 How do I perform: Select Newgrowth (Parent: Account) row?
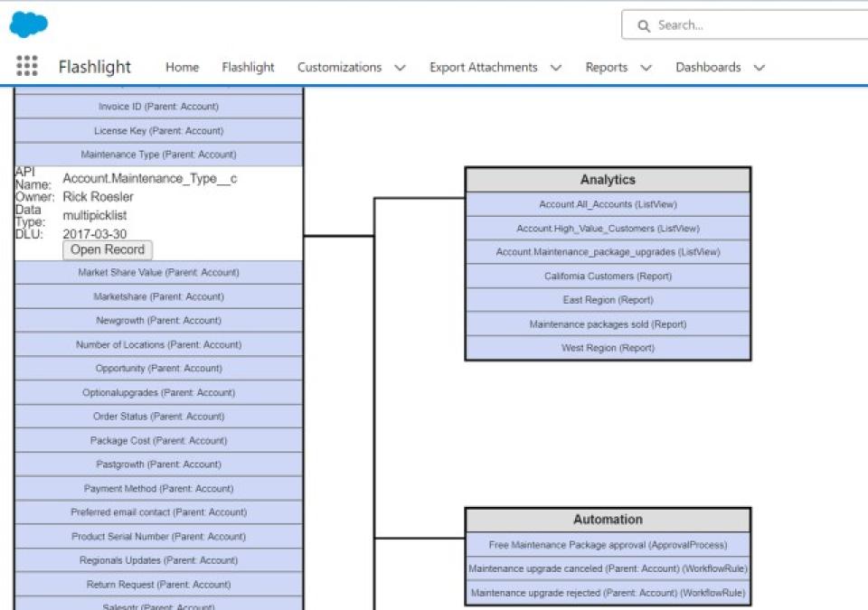point(159,321)
